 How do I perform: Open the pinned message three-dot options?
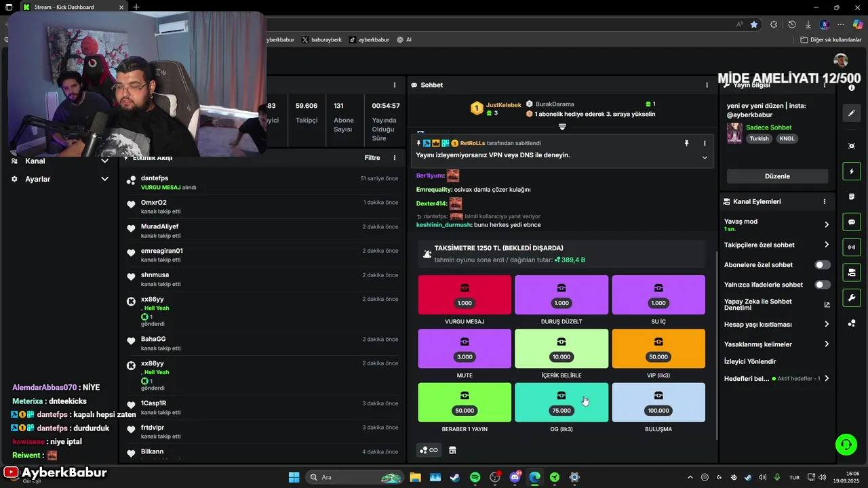[705, 143]
